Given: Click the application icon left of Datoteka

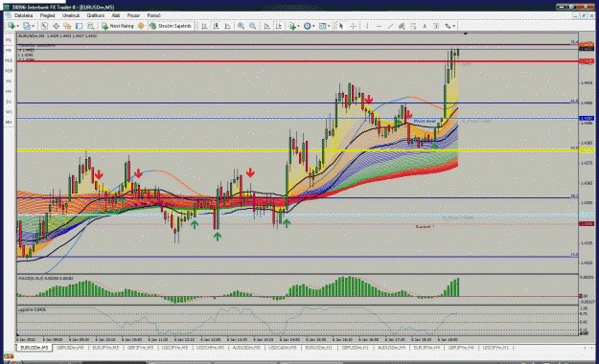Looking at the screenshot, I should pos(8,15).
